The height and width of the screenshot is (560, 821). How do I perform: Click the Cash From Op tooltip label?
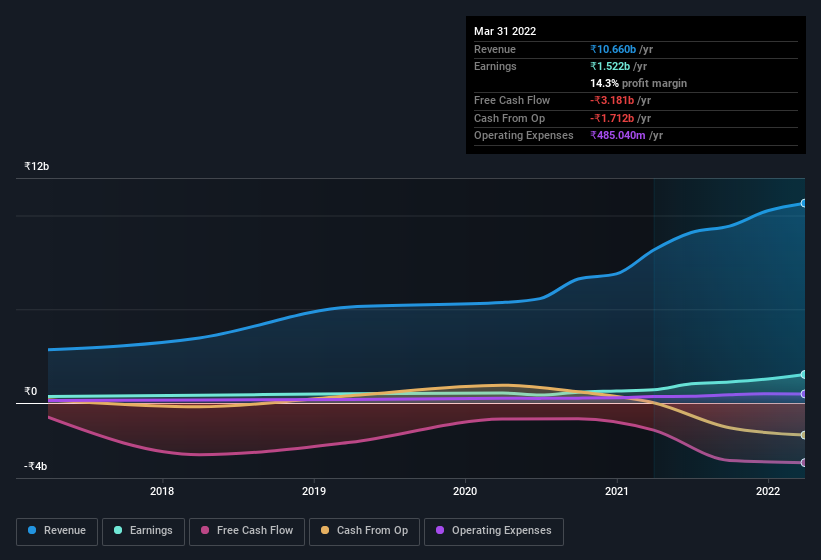point(509,118)
